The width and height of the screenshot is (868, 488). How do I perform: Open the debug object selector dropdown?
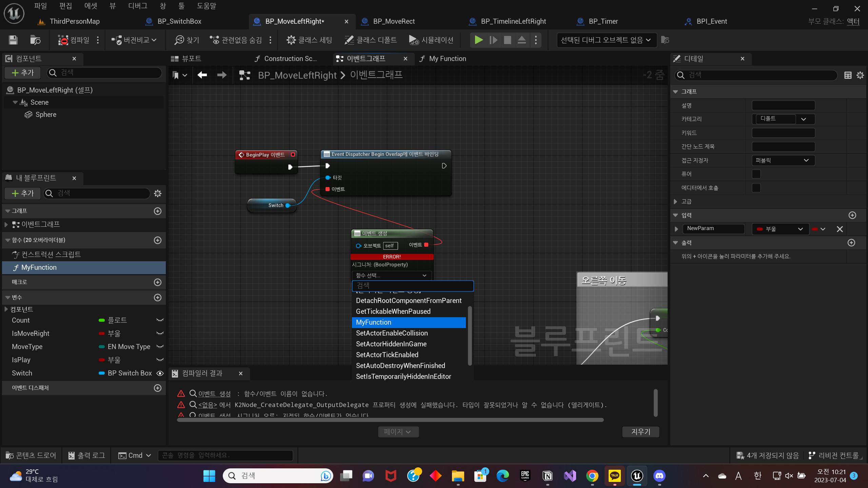(606, 40)
